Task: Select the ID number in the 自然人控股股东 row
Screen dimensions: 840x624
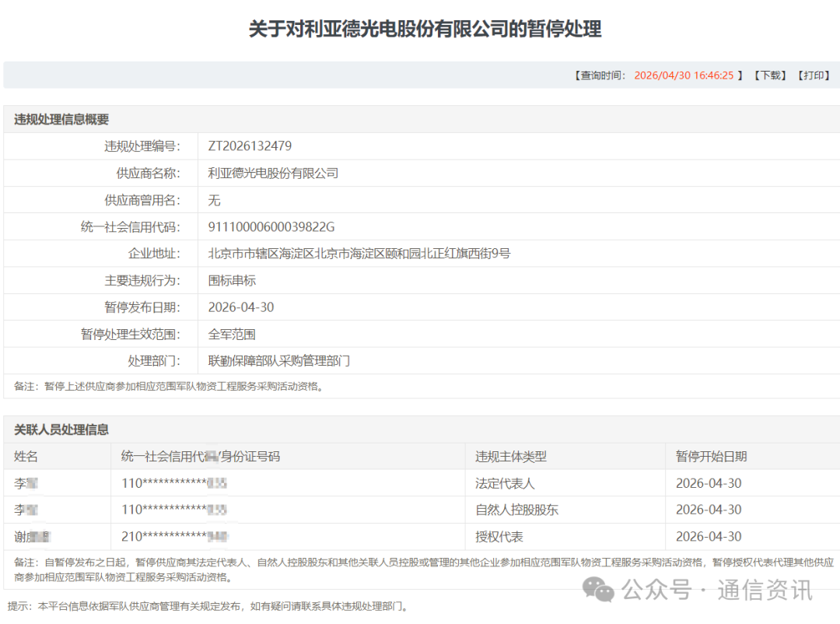Action: (x=174, y=510)
